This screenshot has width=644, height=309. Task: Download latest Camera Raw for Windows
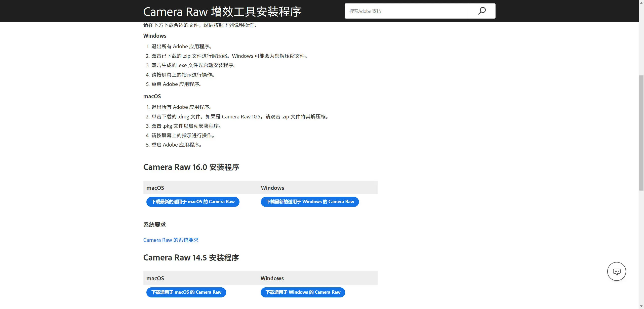tap(310, 202)
